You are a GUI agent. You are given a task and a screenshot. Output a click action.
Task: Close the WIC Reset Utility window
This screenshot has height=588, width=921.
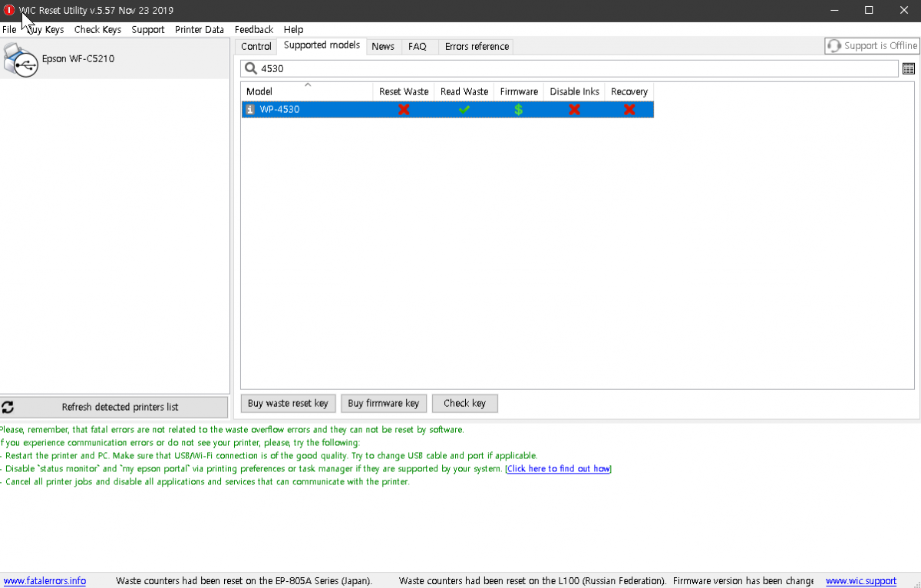pyautogui.click(x=904, y=11)
